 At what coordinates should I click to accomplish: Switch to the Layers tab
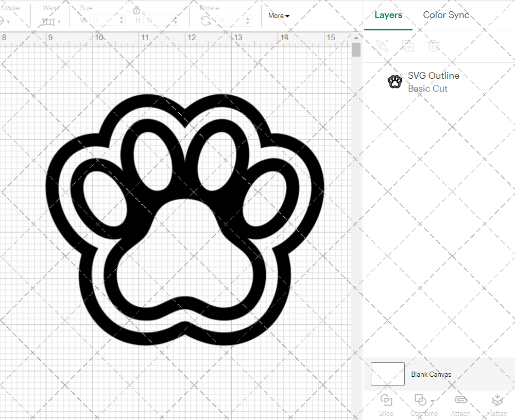tap(388, 15)
